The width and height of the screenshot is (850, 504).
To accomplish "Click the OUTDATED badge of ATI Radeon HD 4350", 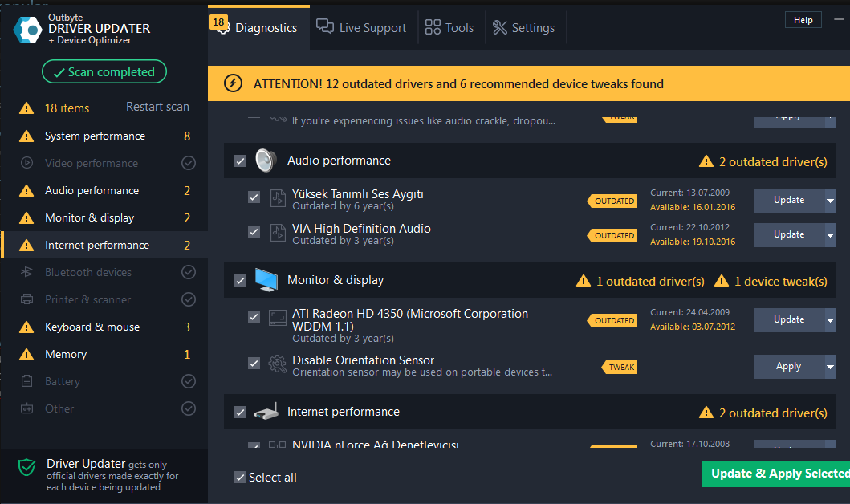I will click(x=612, y=320).
